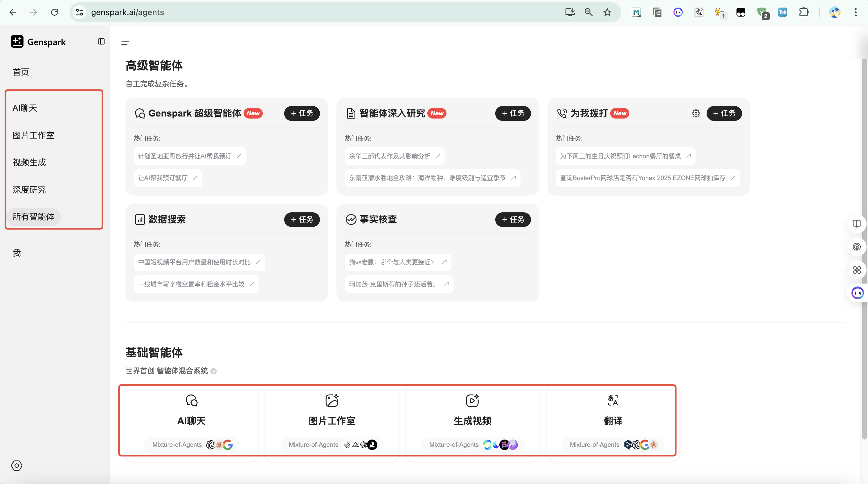Viewport: 868px width, 484px height.
Task: Select 视频生成 in sidebar
Action: (x=29, y=162)
